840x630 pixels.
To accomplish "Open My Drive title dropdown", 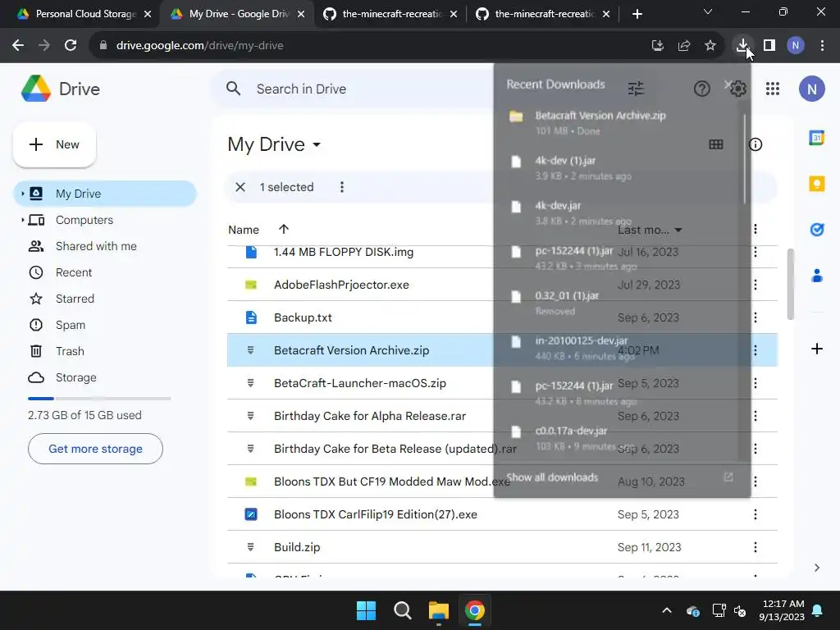I will (274, 144).
